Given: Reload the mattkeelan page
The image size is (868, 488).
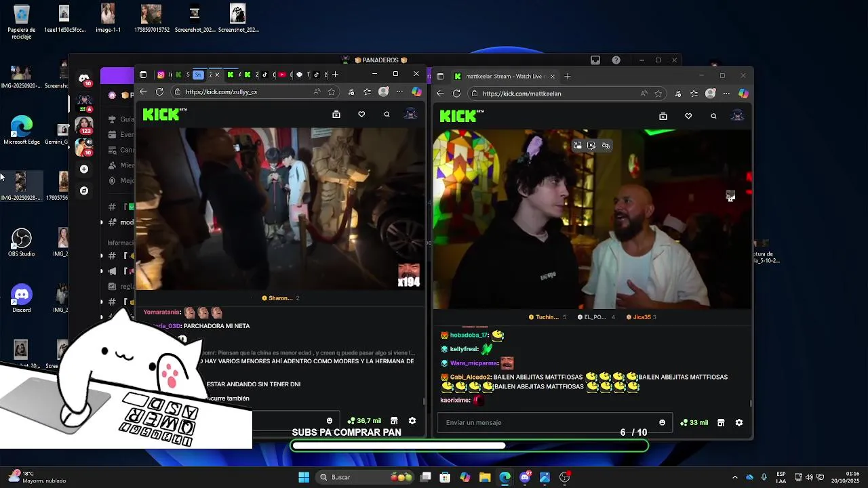Looking at the screenshot, I should [456, 94].
